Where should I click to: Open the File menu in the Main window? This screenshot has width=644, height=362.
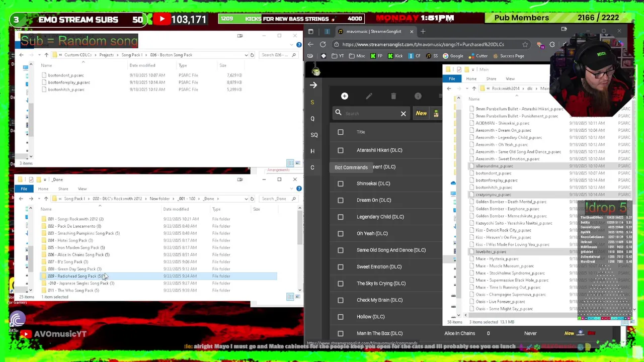tap(452, 79)
